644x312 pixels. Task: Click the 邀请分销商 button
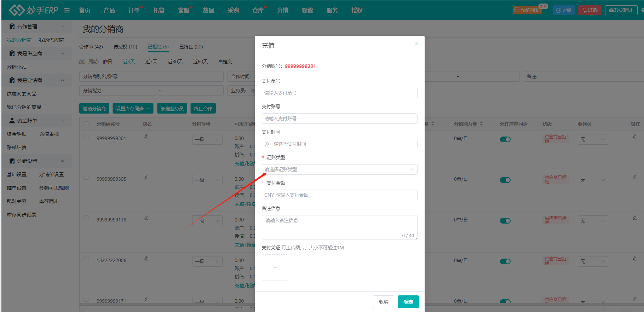point(94,109)
